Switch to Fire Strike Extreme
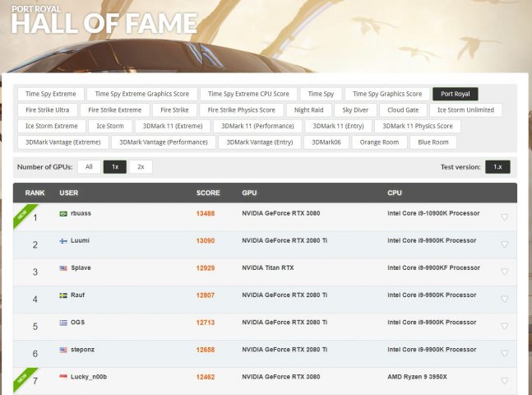Viewport: 532px width, 395px height. coord(114,110)
